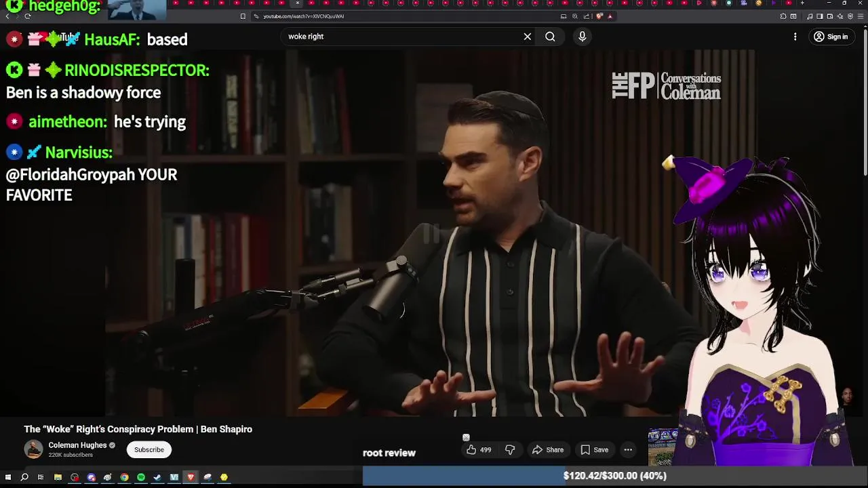868x488 pixels.
Task: Subscribe to Coleman Hughes channel
Action: pyautogui.click(x=149, y=449)
